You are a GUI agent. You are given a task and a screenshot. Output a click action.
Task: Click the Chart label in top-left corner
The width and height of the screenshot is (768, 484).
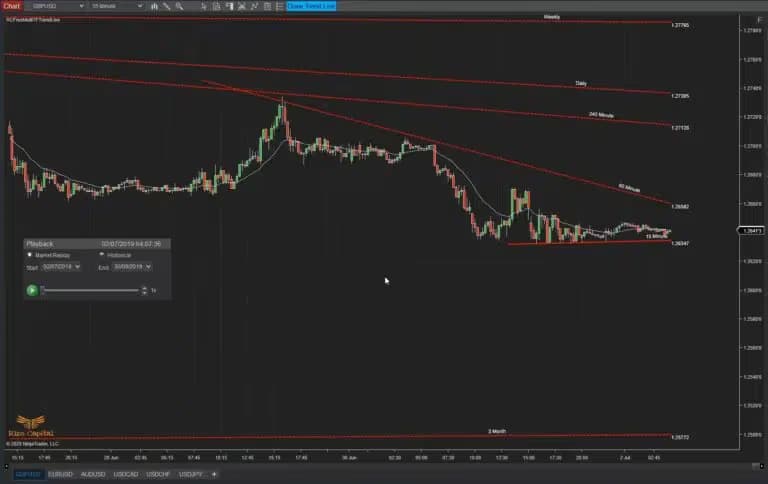click(11, 6)
